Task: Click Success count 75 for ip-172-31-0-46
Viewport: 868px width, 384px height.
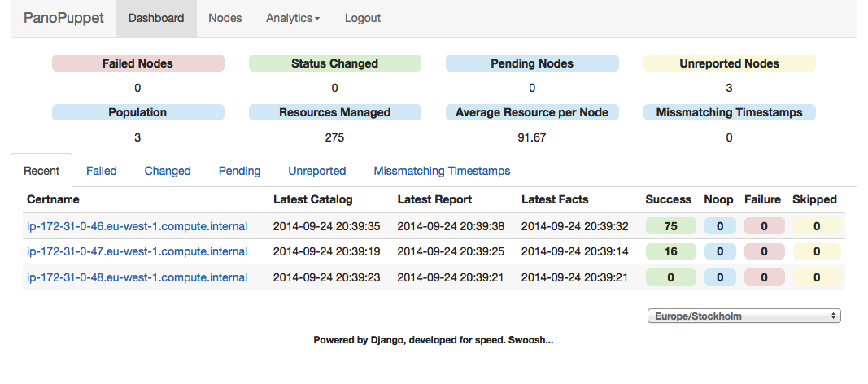Action: [x=671, y=226]
